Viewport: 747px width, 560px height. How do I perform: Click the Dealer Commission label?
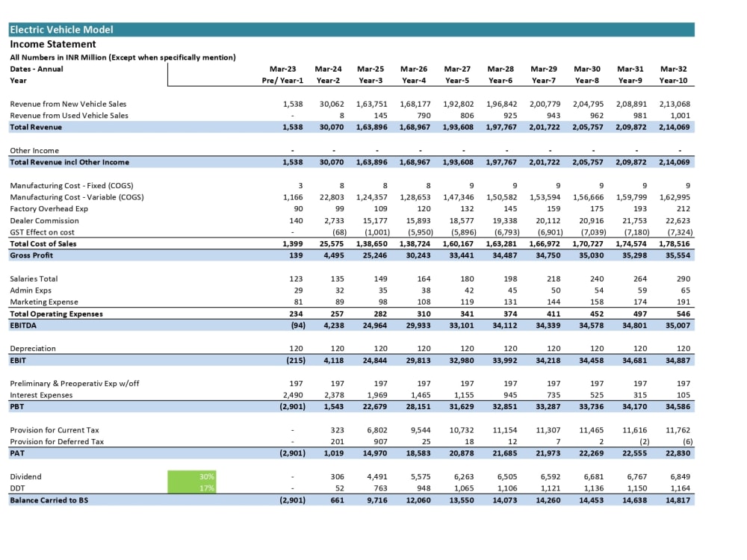[44, 220]
